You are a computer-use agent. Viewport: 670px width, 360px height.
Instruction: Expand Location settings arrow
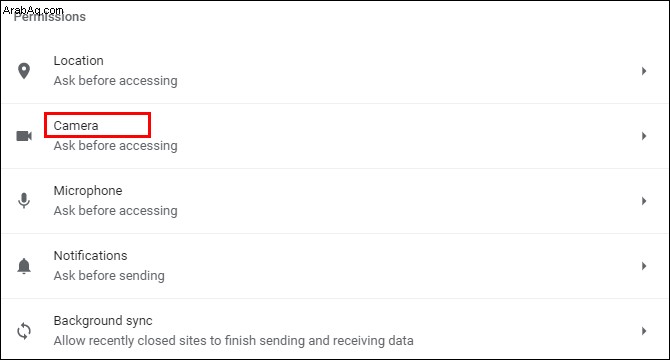[x=644, y=71]
